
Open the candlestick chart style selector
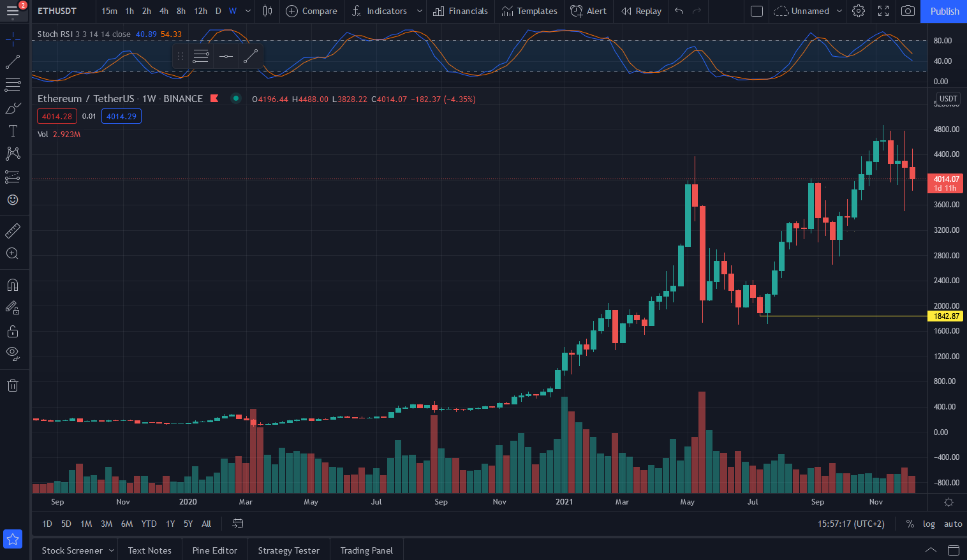pyautogui.click(x=268, y=11)
